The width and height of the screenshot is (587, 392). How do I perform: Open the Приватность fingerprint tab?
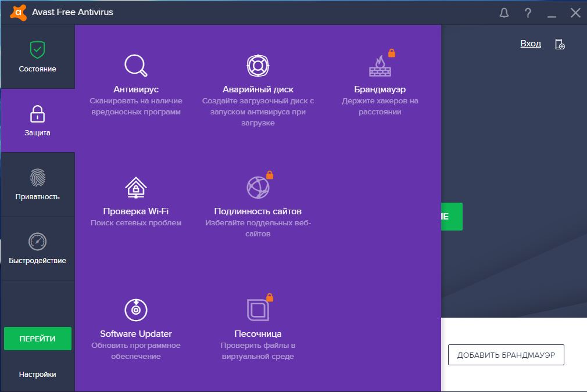coord(37,185)
